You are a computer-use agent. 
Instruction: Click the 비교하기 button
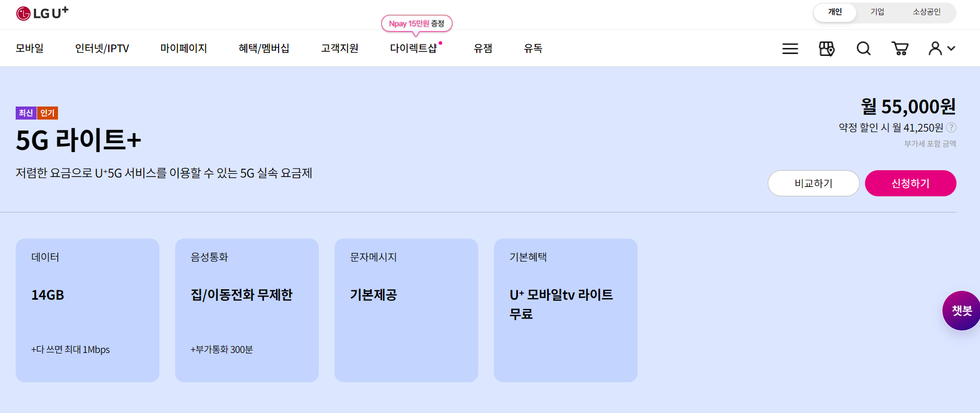tap(813, 183)
